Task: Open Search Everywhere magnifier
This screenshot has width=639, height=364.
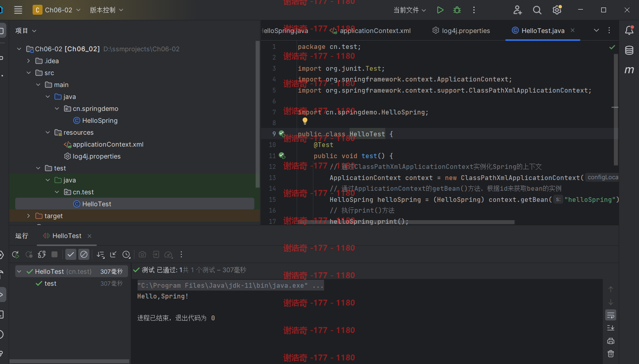Action: coord(537,10)
